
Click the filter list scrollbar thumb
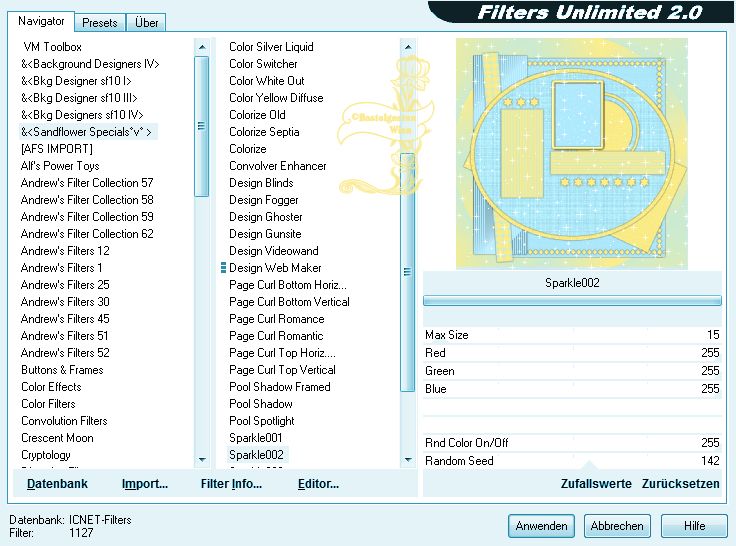(x=407, y=272)
